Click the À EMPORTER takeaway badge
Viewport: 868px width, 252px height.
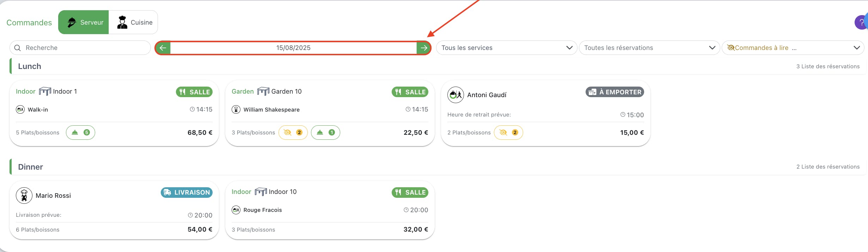615,92
